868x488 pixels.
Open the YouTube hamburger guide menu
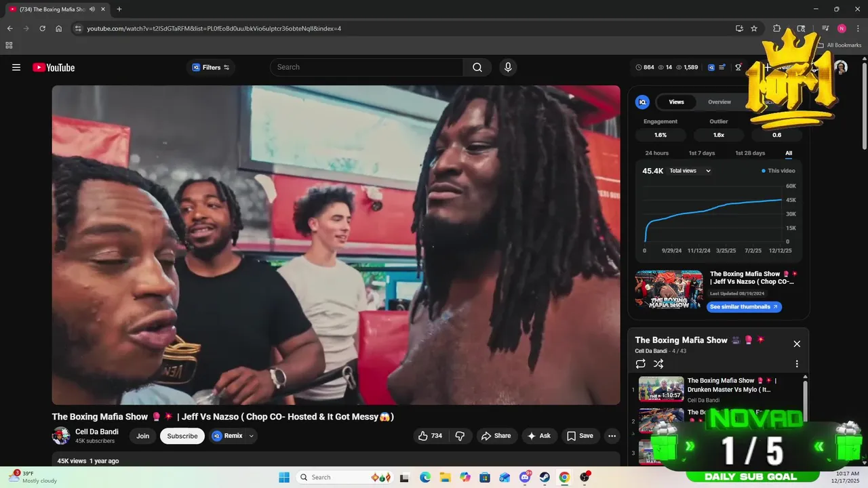[x=16, y=67]
